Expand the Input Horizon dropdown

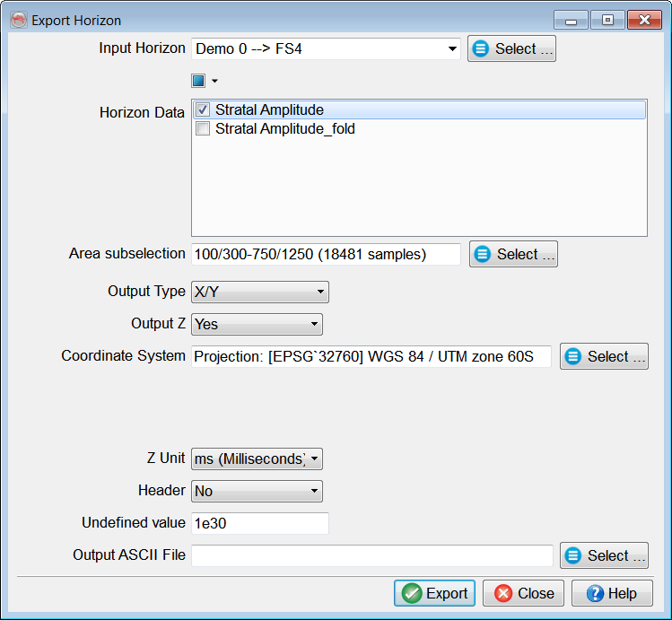coord(452,49)
